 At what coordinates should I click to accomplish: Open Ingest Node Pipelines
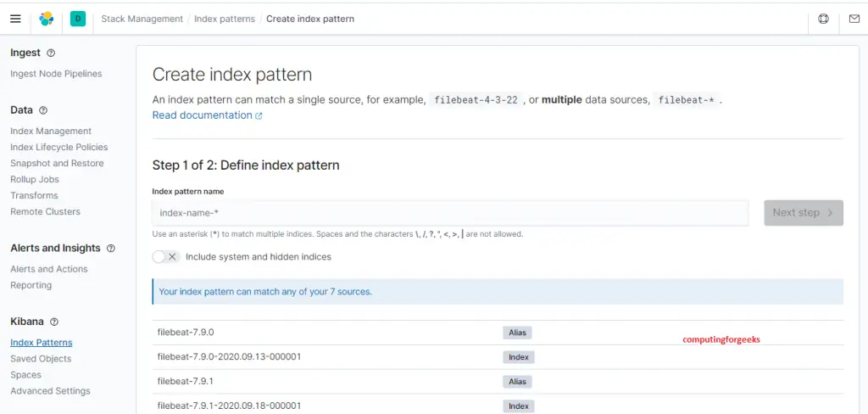pos(56,74)
